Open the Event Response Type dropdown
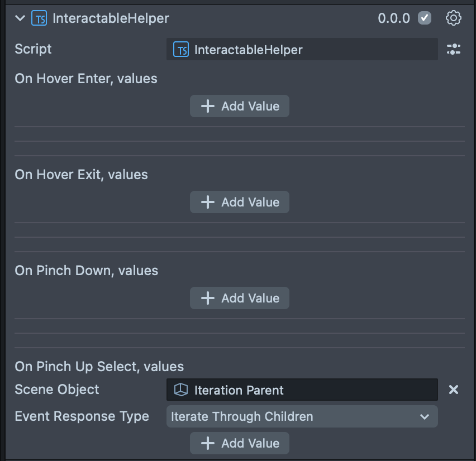Image resolution: width=476 pixels, height=461 pixels. (302, 416)
